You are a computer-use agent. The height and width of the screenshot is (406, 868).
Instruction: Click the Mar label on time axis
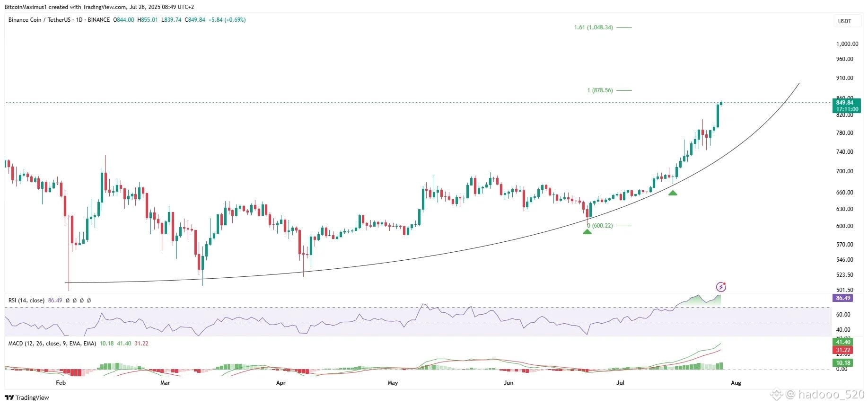tap(165, 383)
